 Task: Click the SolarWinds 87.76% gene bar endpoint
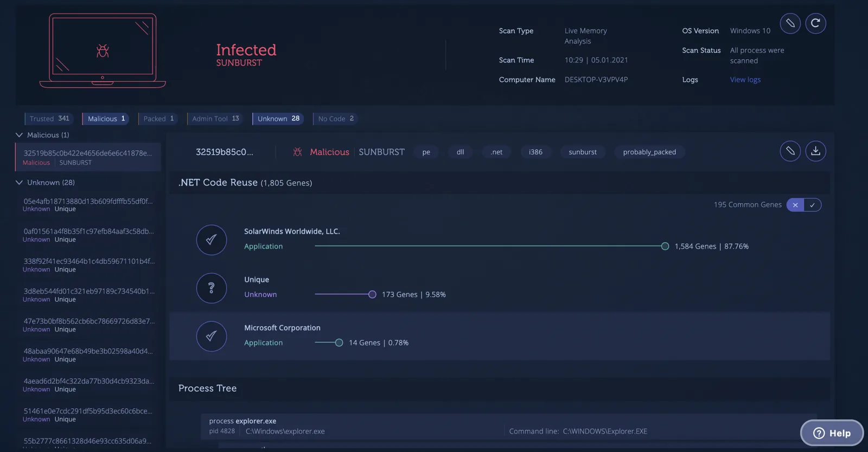click(665, 246)
